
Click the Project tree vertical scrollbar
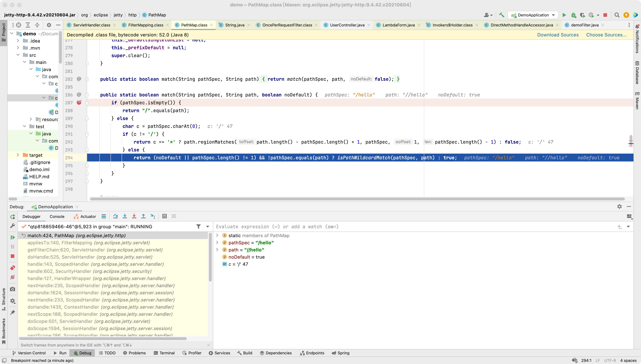click(60, 48)
